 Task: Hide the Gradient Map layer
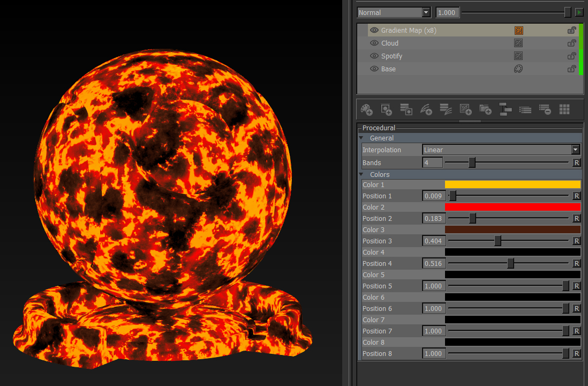pos(374,31)
